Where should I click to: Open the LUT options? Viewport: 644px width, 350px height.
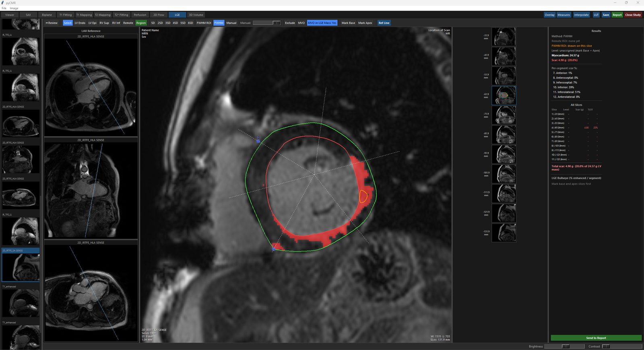point(596,15)
